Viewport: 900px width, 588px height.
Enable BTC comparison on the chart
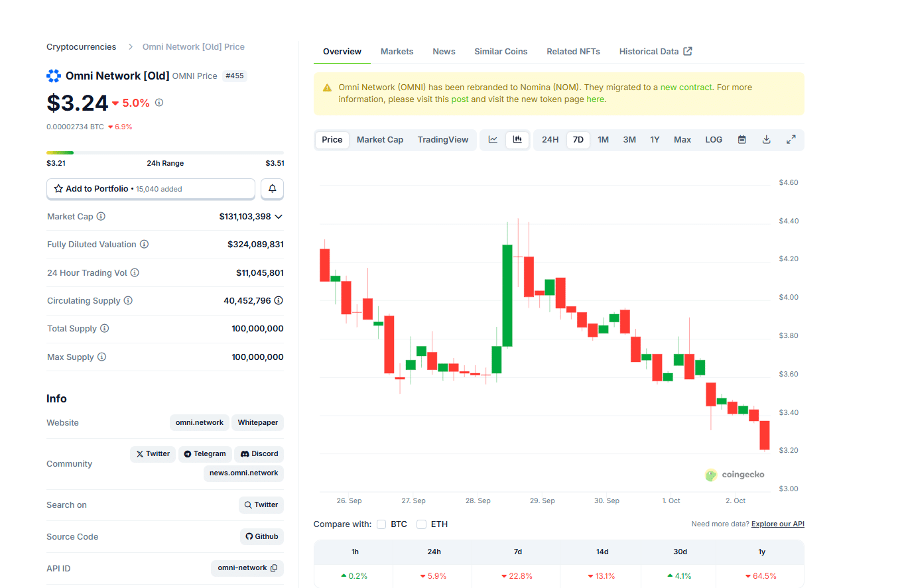(x=381, y=524)
